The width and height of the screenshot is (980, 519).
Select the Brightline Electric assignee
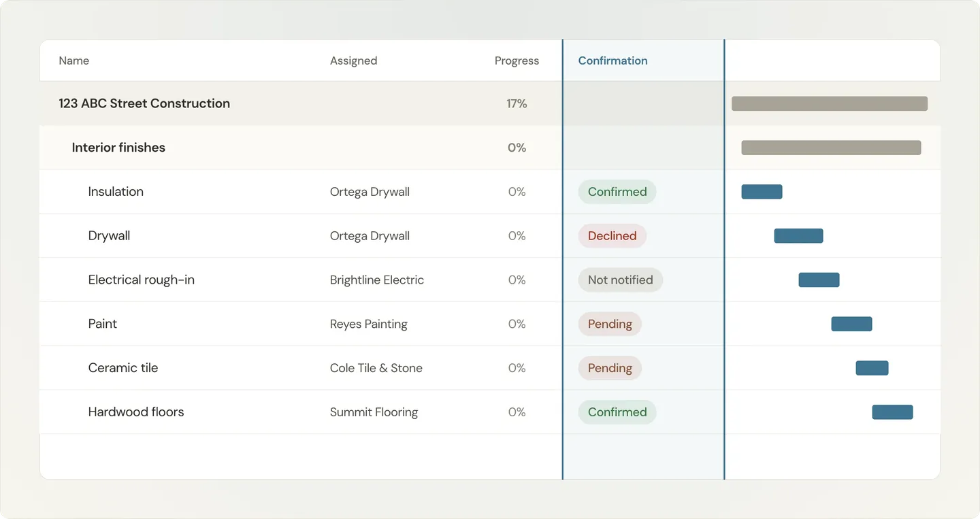click(x=377, y=280)
